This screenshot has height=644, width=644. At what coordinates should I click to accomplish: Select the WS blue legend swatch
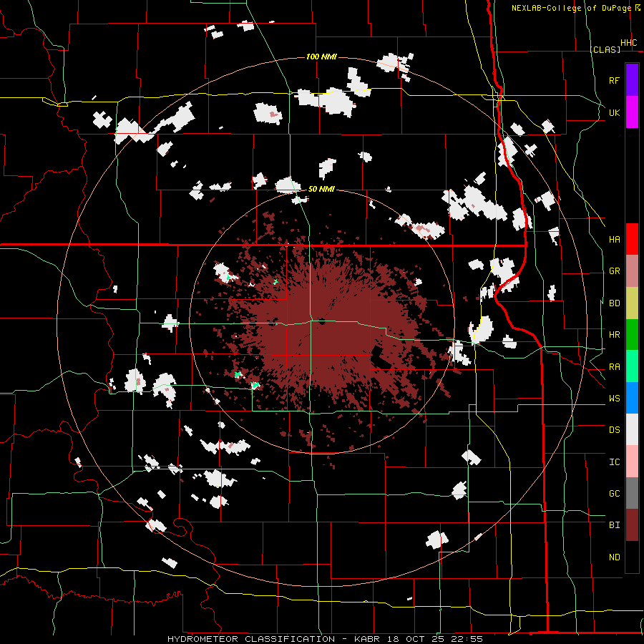(632, 398)
